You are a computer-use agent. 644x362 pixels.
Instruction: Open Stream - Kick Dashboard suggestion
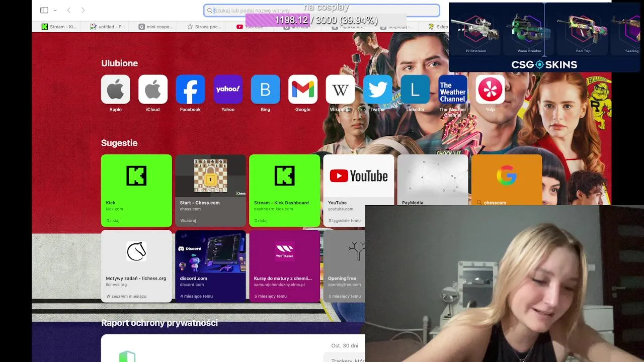[x=284, y=191]
